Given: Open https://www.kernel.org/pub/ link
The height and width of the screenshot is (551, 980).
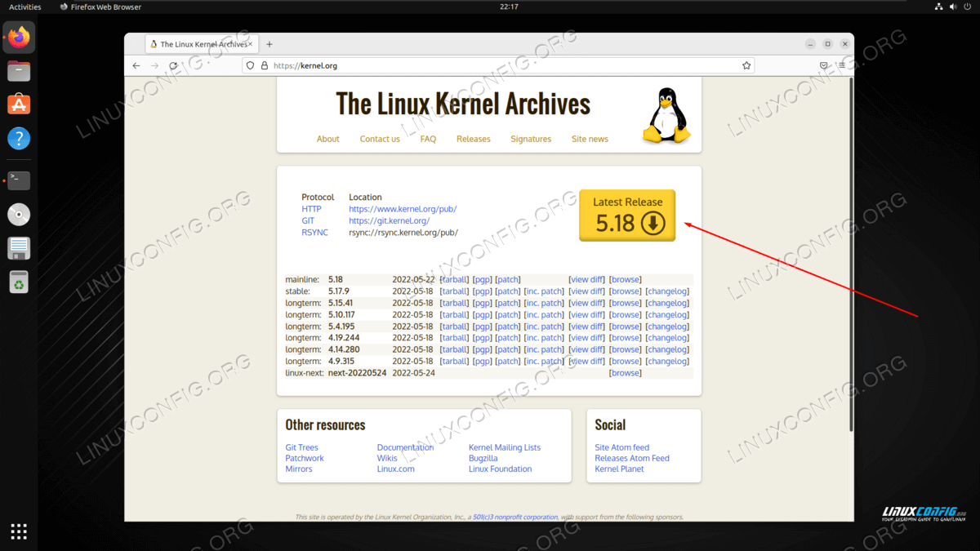Looking at the screenshot, I should coord(403,209).
